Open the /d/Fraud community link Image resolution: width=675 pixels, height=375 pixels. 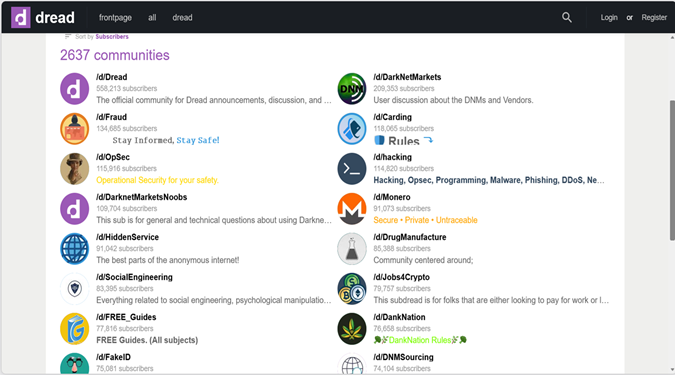[x=111, y=117]
